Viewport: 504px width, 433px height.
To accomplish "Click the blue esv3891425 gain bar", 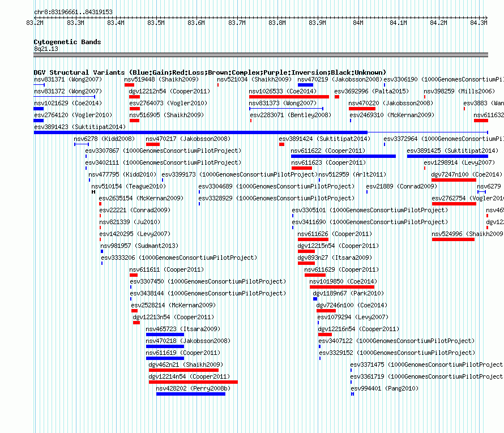I will 447,156.
